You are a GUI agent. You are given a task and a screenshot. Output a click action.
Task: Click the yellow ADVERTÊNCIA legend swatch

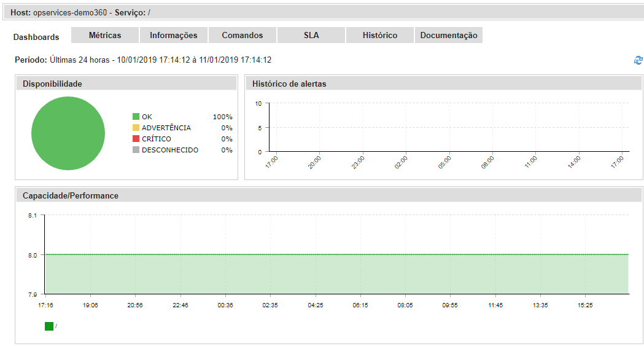[x=136, y=128]
